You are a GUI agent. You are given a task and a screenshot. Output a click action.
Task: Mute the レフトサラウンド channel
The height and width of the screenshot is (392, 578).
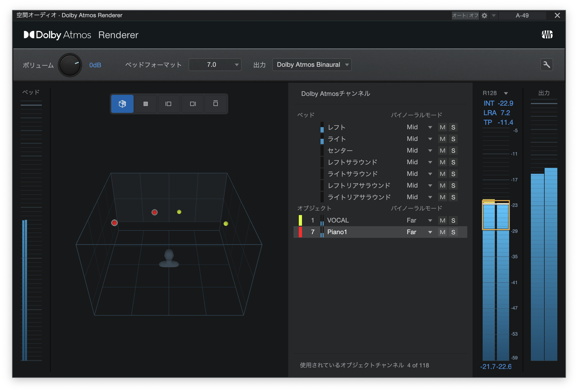pos(442,162)
